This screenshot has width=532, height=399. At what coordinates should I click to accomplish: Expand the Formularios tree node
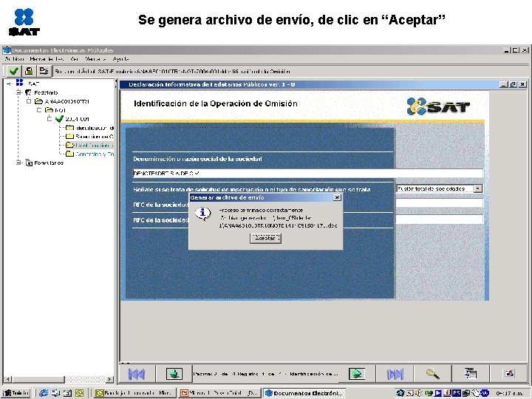point(18,163)
